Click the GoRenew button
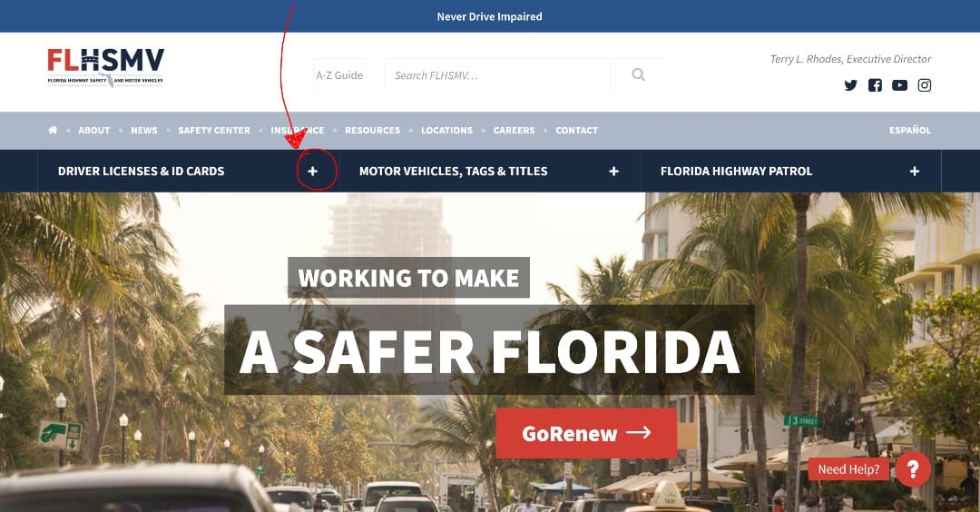Screen dimensions: 980x512 [586, 433]
